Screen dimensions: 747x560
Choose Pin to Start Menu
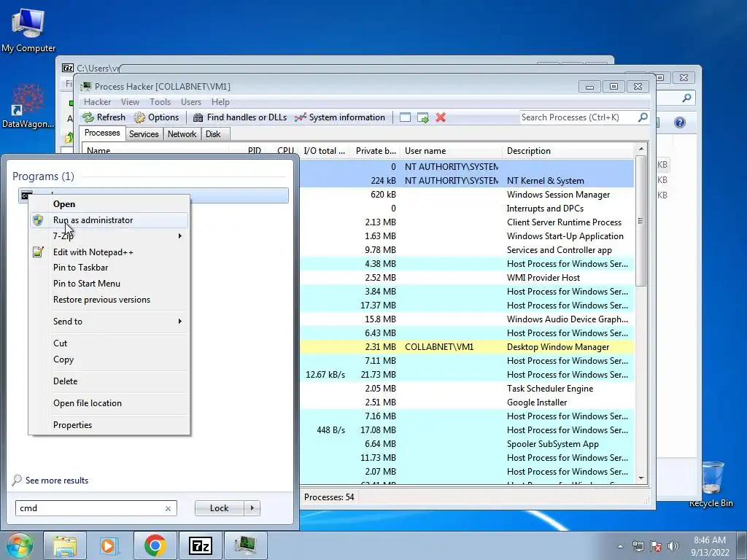tap(109, 284)
